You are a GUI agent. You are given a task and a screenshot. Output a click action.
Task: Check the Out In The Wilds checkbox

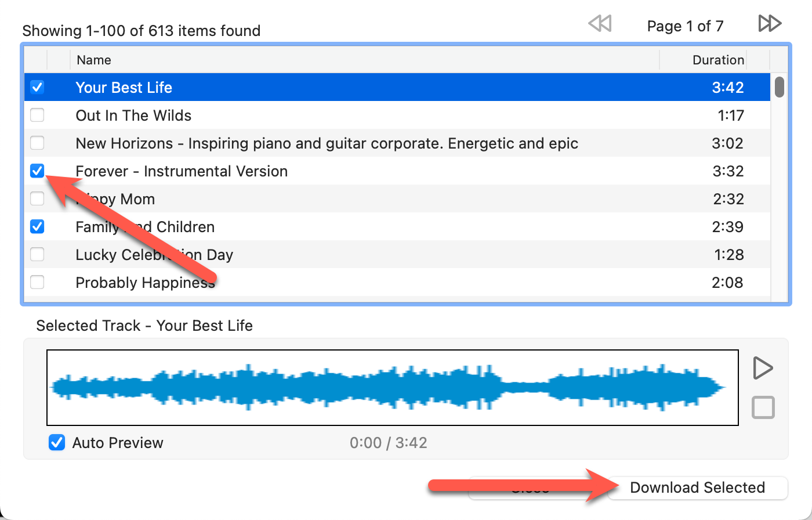[x=37, y=115]
